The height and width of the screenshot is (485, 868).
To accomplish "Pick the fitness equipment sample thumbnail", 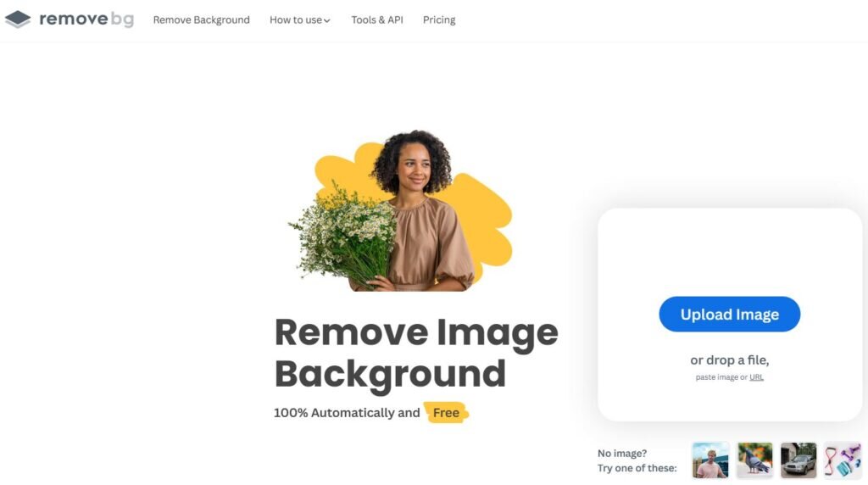I will (843, 460).
